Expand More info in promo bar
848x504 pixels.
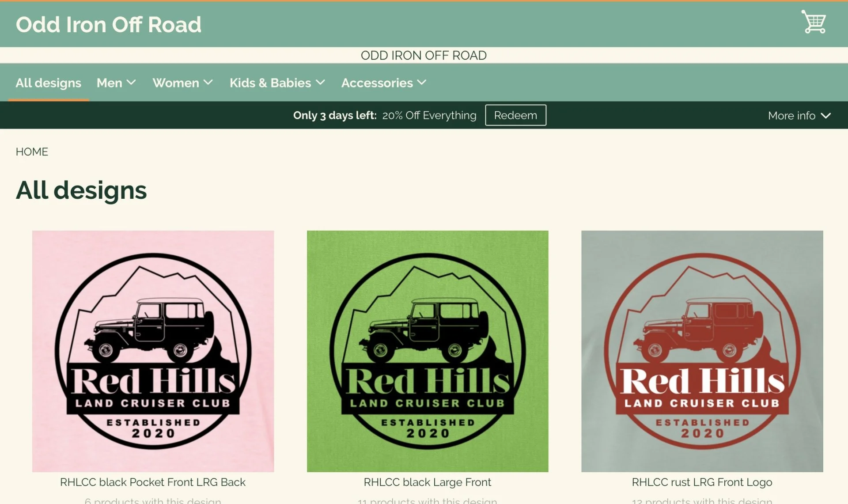[799, 116]
